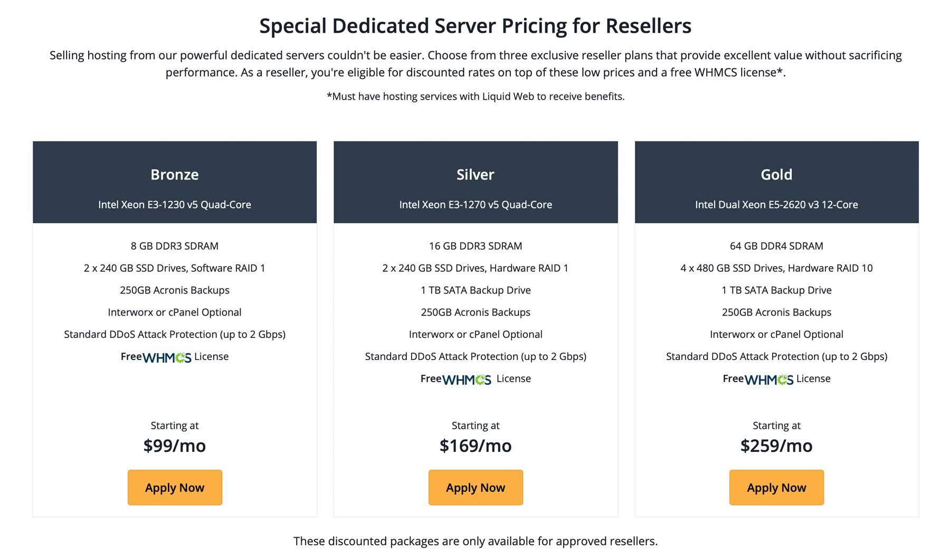Click the $169/mo Silver price
This screenshot has height=560, width=950.
tap(475, 445)
